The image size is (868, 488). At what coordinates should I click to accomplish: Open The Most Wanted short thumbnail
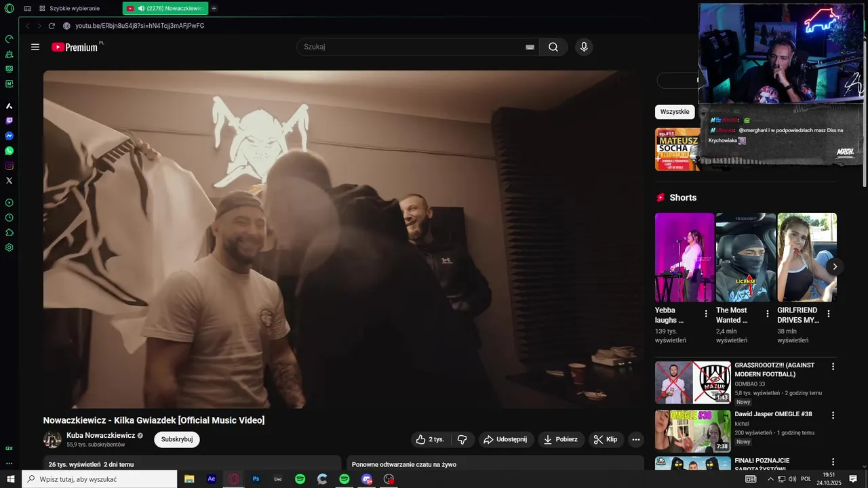click(x=746, y=258)
